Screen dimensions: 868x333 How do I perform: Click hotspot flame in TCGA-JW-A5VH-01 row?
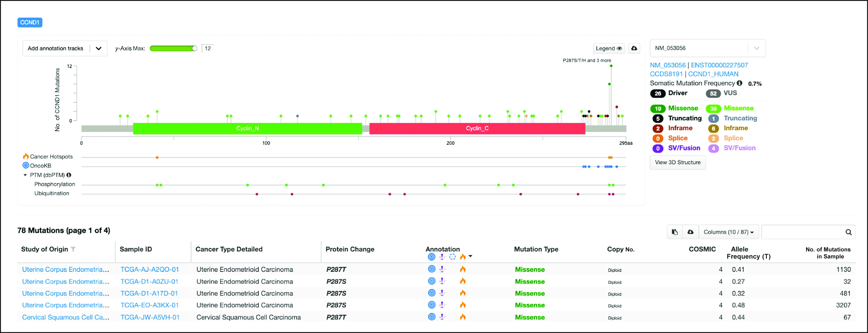point(463,317)
